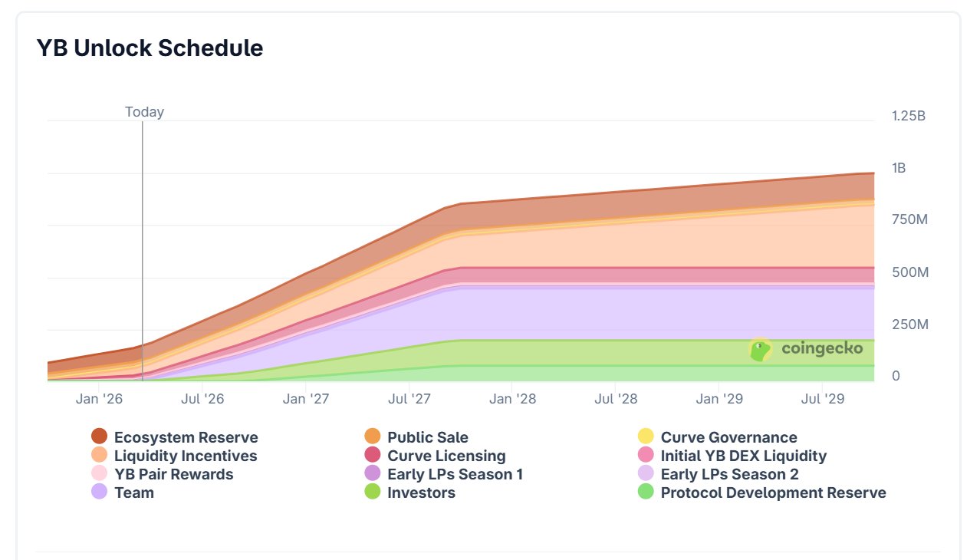
Task: Click the Curve Governance legend text
Action: (728, 437)
